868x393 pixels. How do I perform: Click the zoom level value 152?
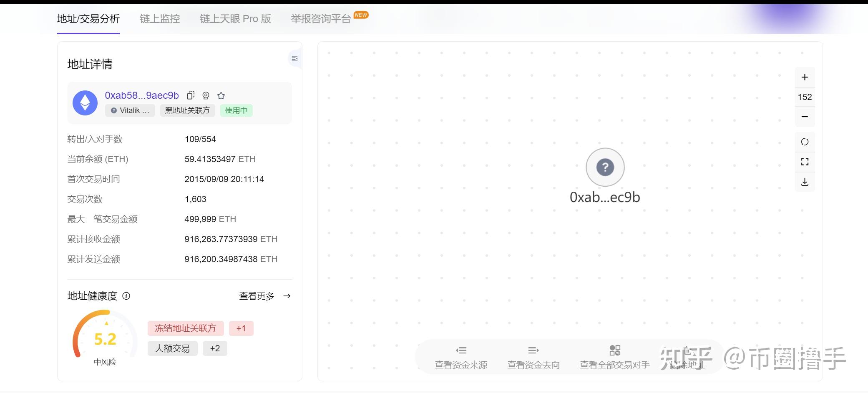[805, 97]
